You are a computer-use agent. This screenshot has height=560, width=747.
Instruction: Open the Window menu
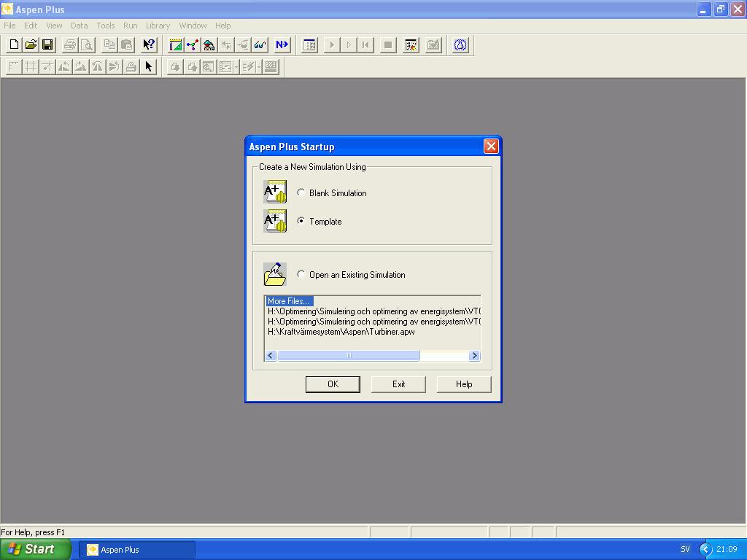(193, 26)
